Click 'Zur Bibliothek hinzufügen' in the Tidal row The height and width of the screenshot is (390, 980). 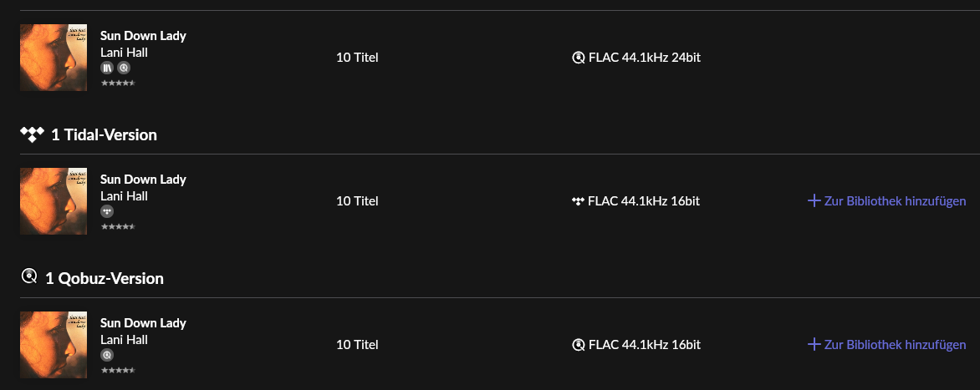click(895, 201)
